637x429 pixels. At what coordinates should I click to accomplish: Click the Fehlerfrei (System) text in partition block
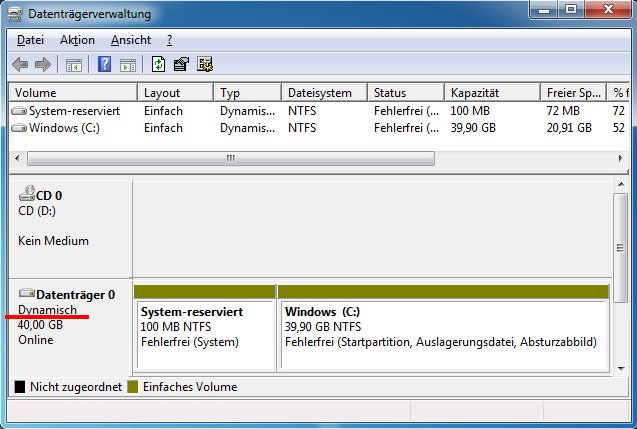(190, 342)
